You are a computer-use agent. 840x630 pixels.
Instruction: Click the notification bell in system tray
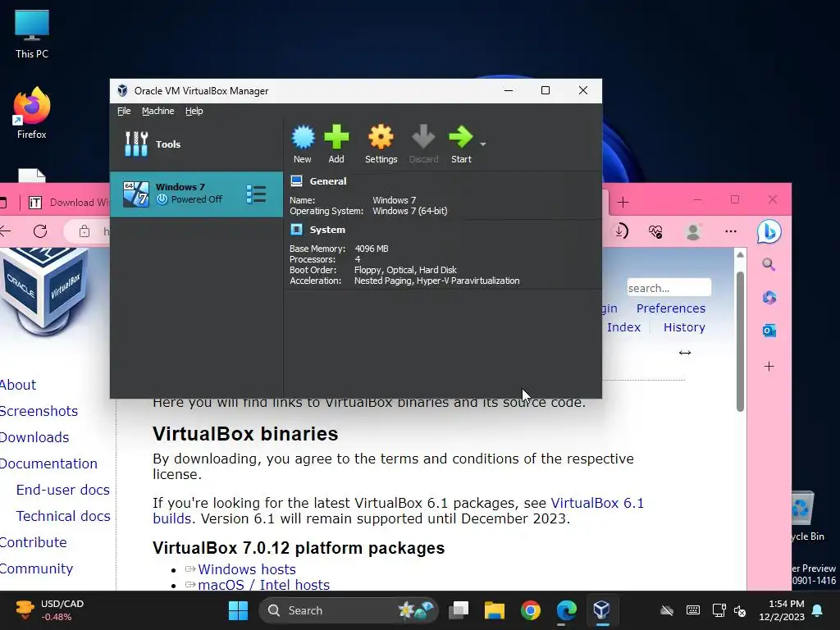818,610
